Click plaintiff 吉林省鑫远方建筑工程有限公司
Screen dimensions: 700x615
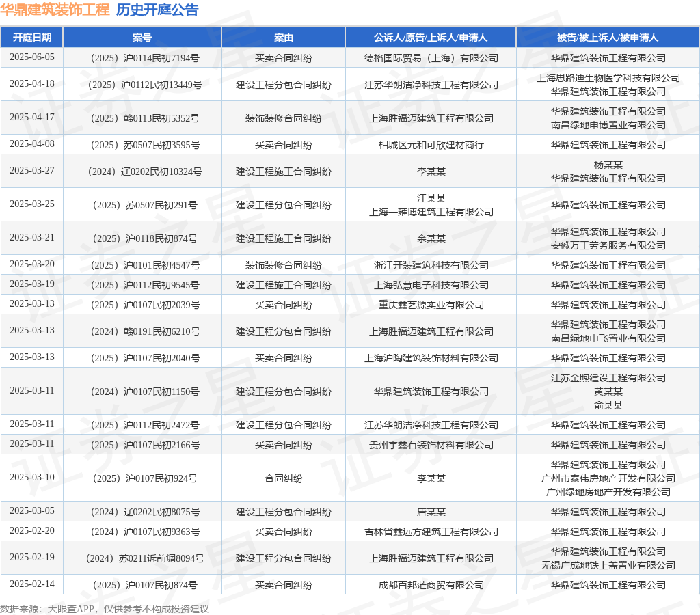(431, 532)
